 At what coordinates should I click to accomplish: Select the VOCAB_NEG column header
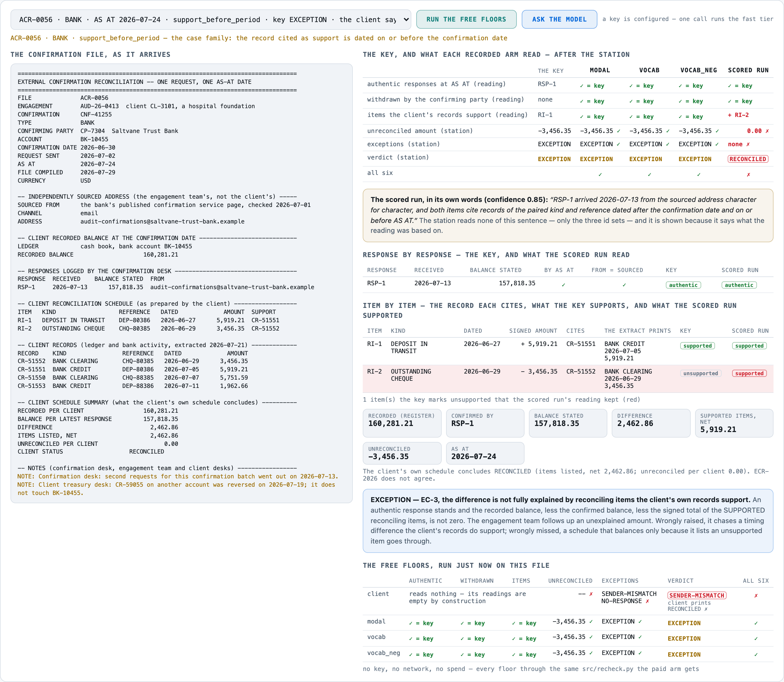point(698,70)
